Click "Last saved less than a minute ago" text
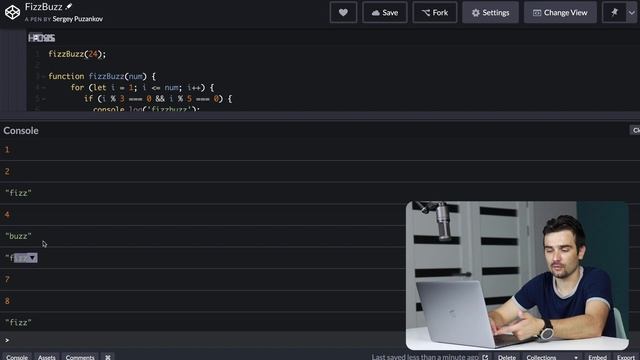 point(425,357)
